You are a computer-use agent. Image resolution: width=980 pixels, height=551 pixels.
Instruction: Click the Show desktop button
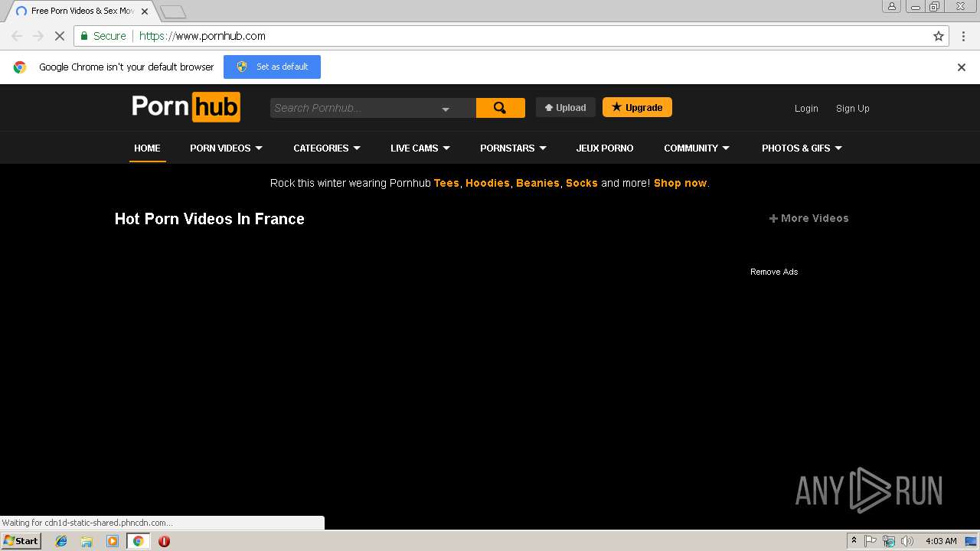click(x=972, y=541)
